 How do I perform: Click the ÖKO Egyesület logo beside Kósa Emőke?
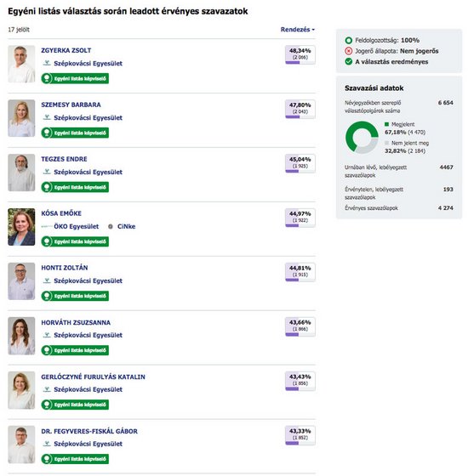[x=47, y=226]
